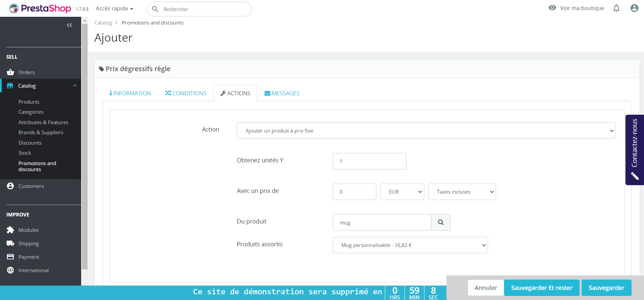Click the Orders menu label
This screenshot has width=644, height=300.
coord(26,72)
